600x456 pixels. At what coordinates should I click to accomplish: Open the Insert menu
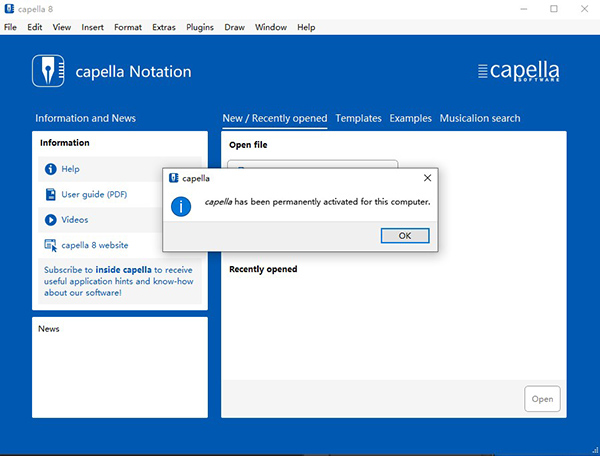click(92, 27)
